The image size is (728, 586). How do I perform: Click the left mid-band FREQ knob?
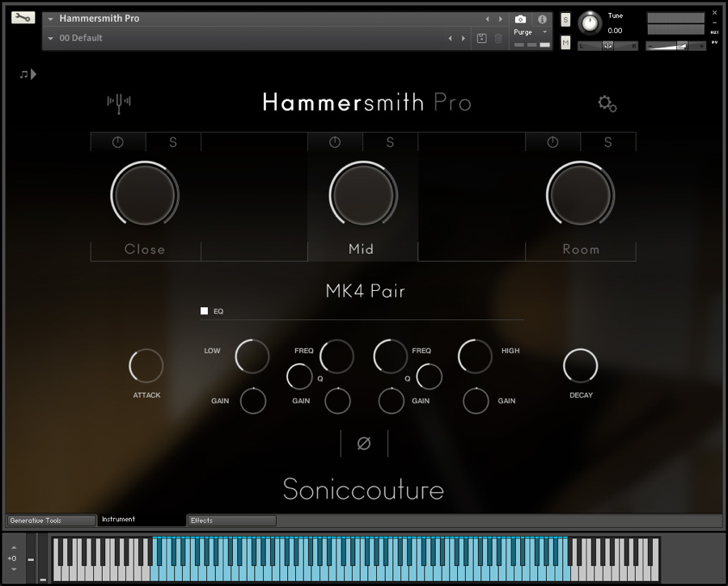[336, 356]
